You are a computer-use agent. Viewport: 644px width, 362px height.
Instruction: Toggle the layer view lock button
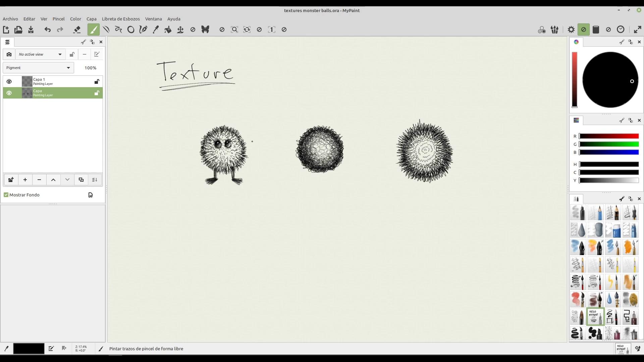[x=72, y=54]
